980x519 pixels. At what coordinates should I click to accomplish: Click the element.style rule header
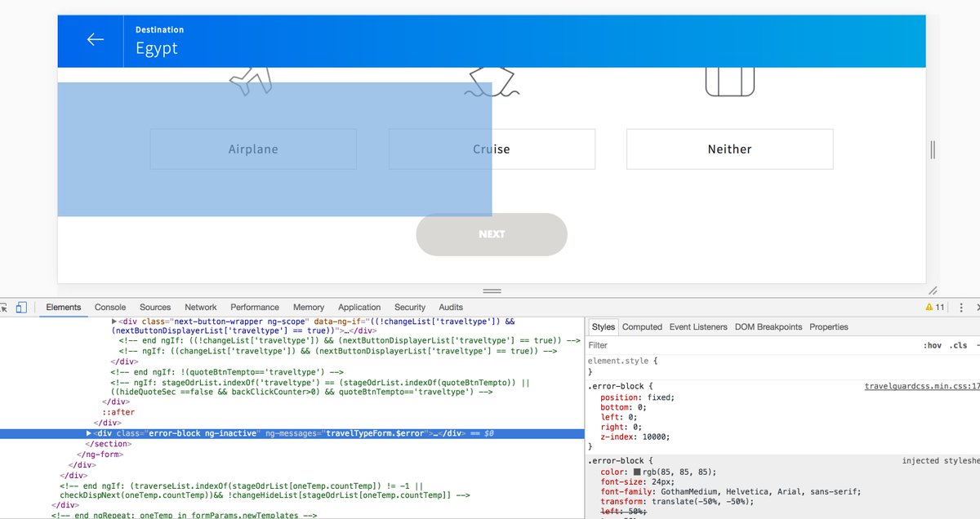(x=622, y=360)
